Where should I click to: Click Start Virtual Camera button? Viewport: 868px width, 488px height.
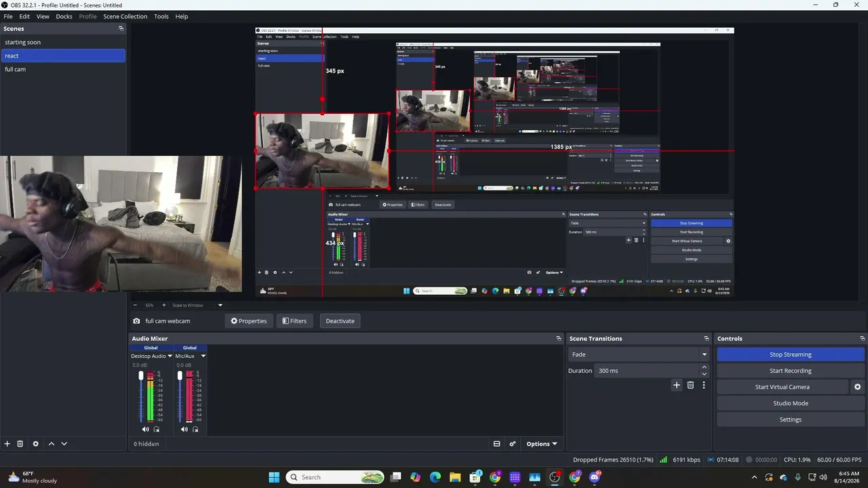pos(782,387)
